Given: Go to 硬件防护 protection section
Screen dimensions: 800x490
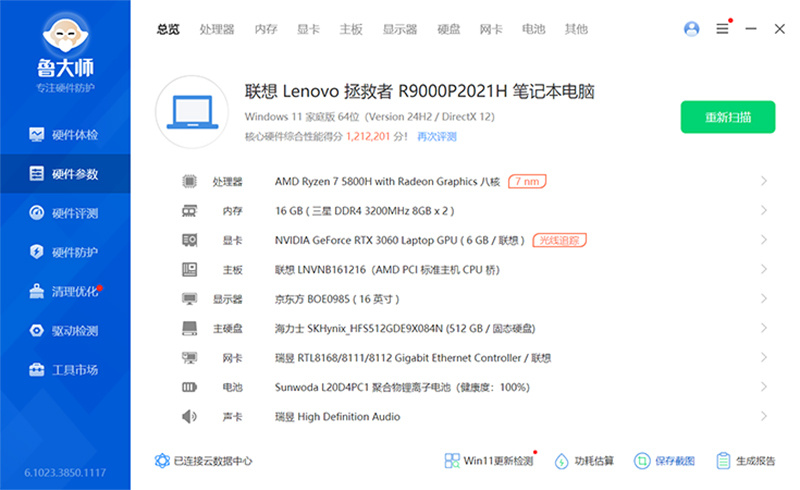Looking at the screenshot, I should point(65,252).
